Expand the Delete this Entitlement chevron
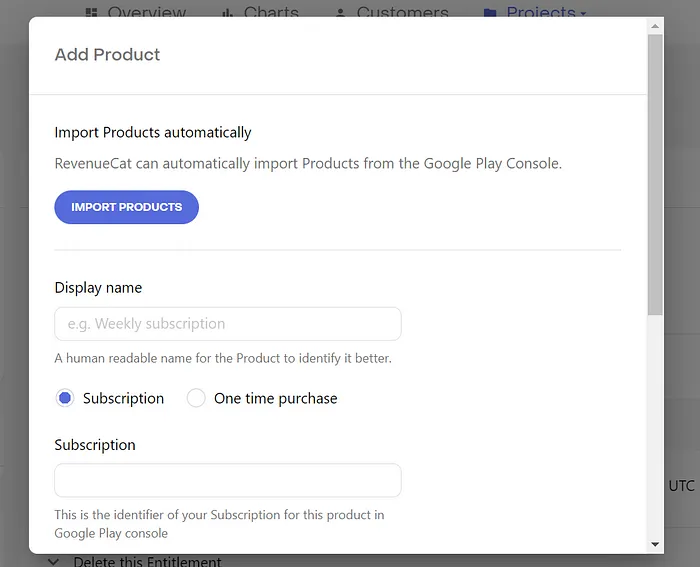700x567 pixels. [53, 561]
